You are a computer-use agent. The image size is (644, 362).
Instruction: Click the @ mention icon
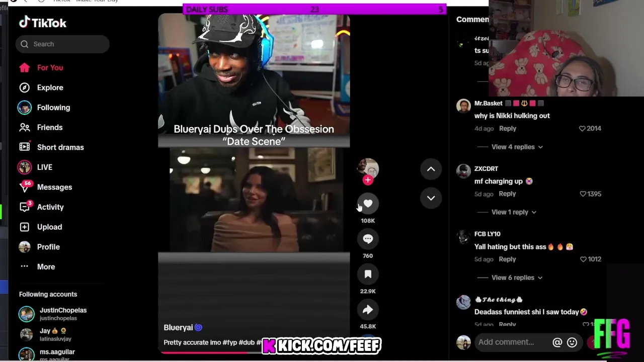[x=557, y=342]
